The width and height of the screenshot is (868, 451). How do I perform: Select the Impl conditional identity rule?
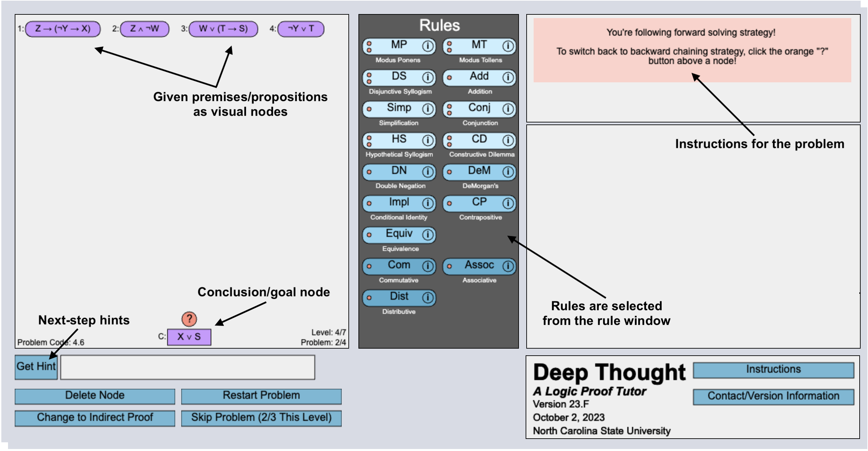(399, 203)
